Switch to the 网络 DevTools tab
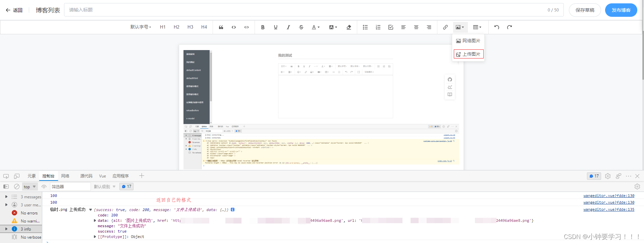644x243 pixels. (x=65, y=176)
